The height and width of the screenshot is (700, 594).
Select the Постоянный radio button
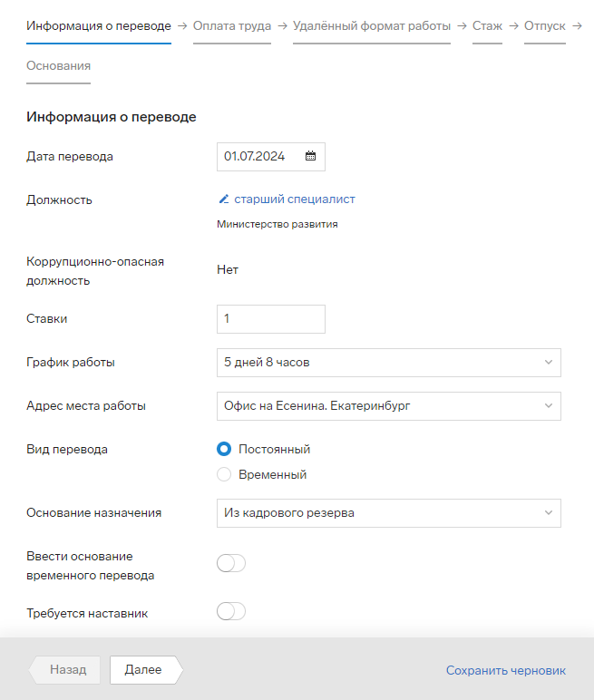coord(225,449)
